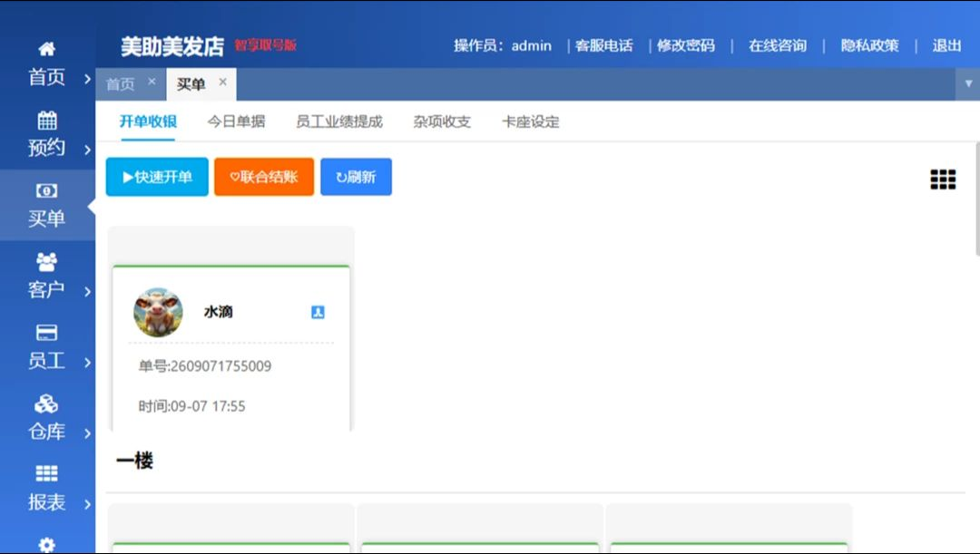Click the 快速开单 button

point(157,177)
